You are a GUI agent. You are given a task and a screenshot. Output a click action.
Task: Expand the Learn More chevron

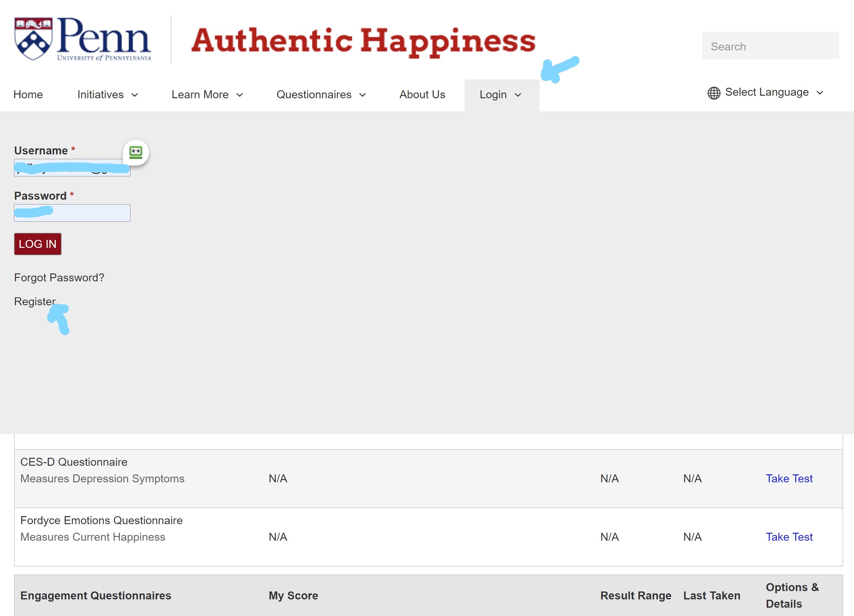(239, 95)
